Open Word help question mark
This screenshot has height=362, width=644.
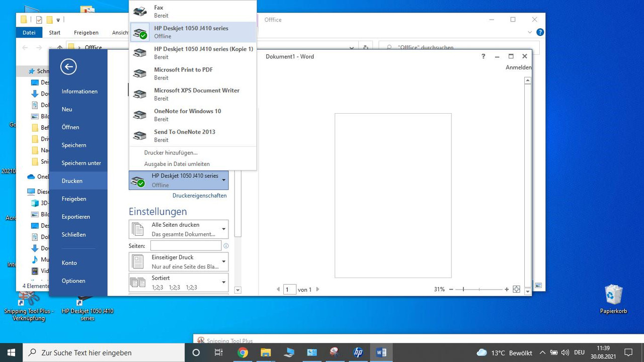(x=484, y=56)
